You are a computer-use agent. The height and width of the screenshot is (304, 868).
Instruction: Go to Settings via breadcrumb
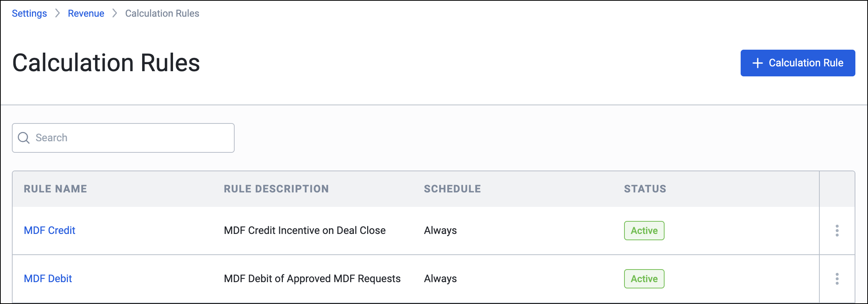[x=29, y=13]
